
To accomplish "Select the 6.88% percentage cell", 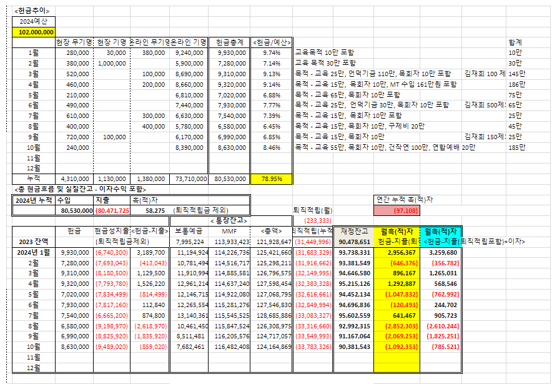I will 272,95.
